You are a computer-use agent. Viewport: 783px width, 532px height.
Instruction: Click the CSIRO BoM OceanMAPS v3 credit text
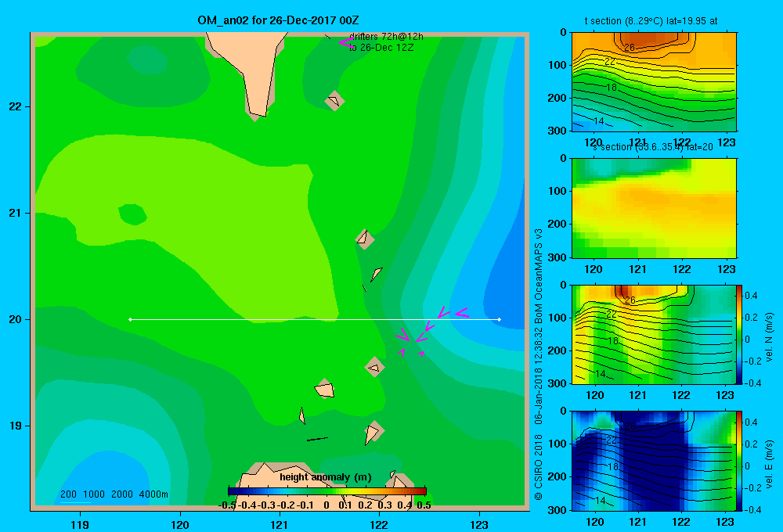(539, 365)
